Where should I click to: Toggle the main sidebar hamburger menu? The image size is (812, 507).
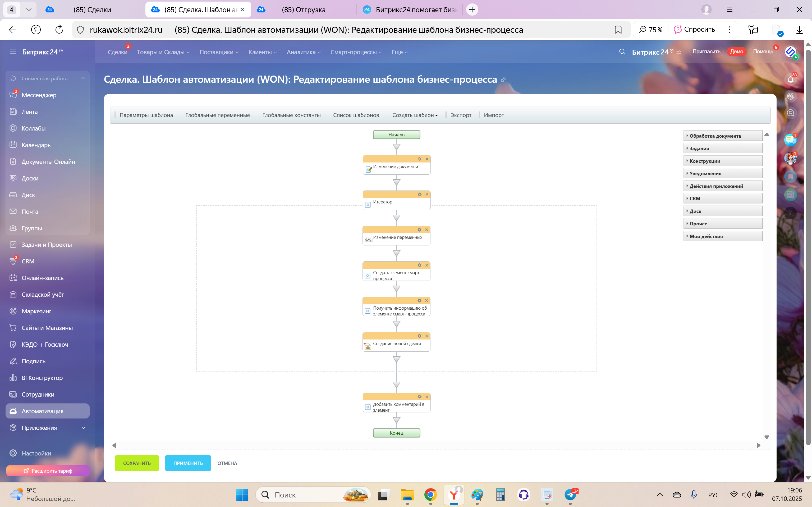click(13, 52)
